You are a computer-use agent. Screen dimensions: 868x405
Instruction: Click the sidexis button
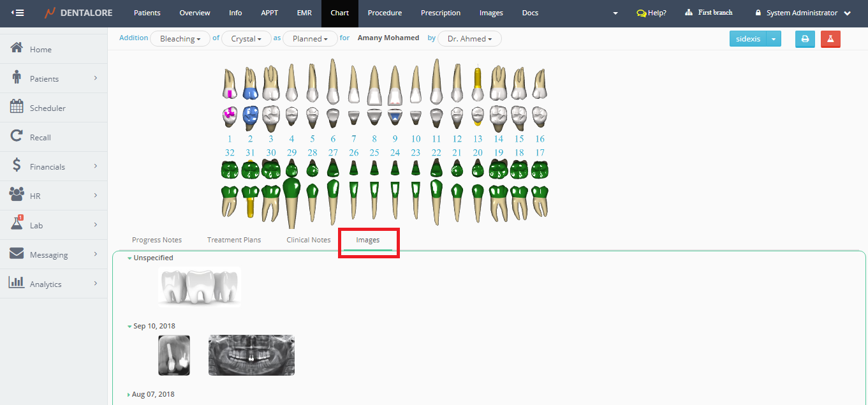[747, 39]
